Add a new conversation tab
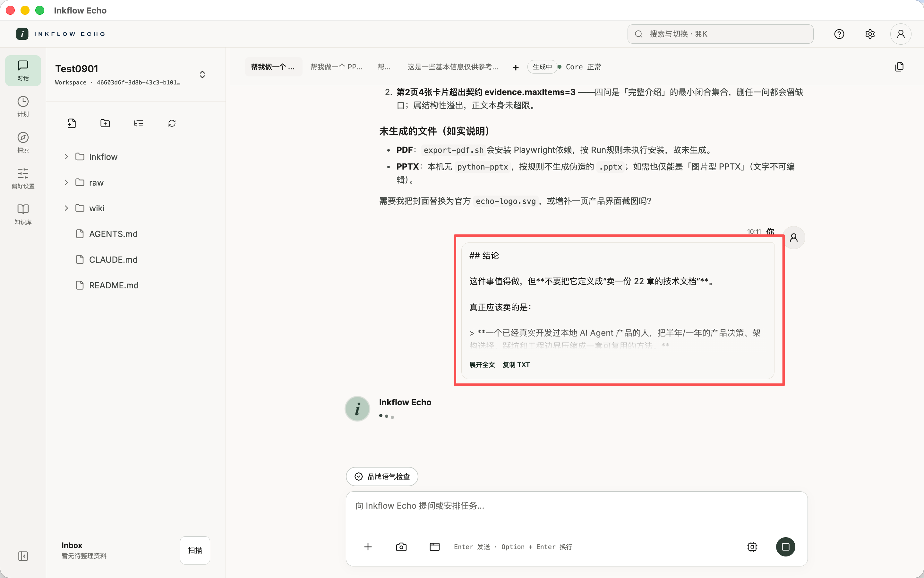 pyautogui.click(x=516, y=67)
